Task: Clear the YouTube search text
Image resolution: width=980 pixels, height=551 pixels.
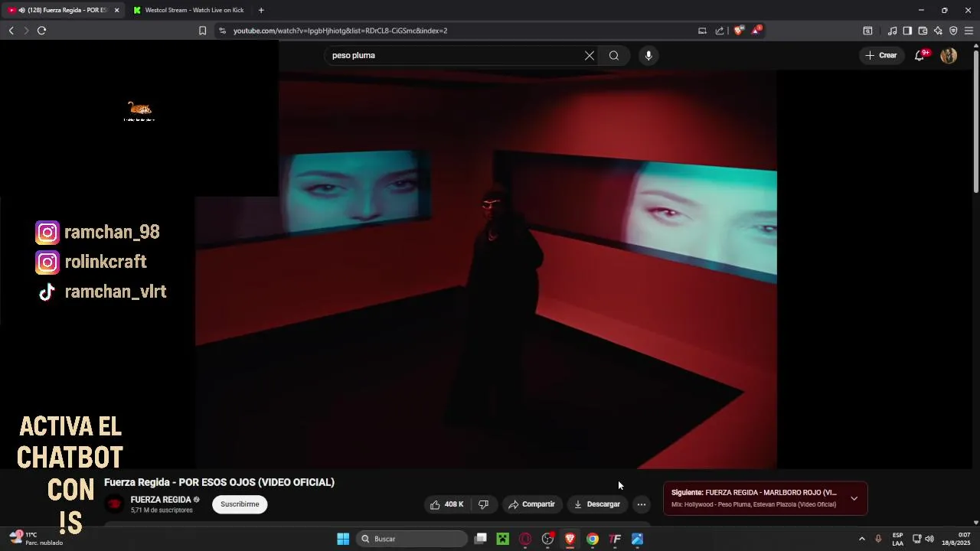Action: coord(590,55)
